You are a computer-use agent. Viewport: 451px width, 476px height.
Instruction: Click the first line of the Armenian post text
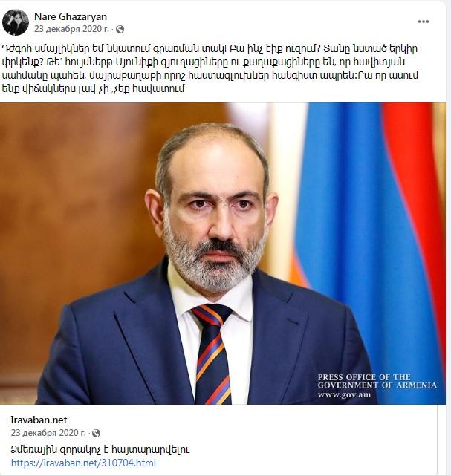[x=210, y=48]
